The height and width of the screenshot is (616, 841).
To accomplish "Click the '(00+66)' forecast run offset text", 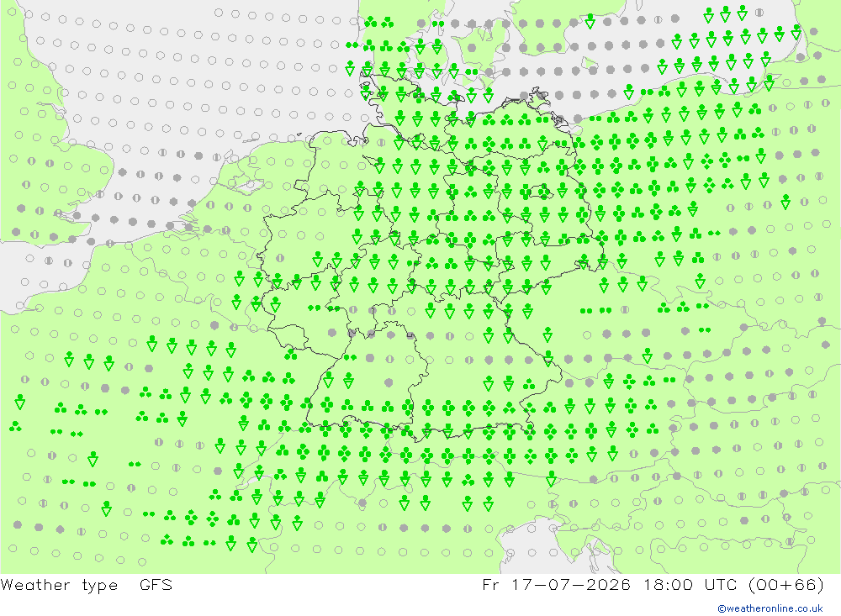I will click(785, 584).
